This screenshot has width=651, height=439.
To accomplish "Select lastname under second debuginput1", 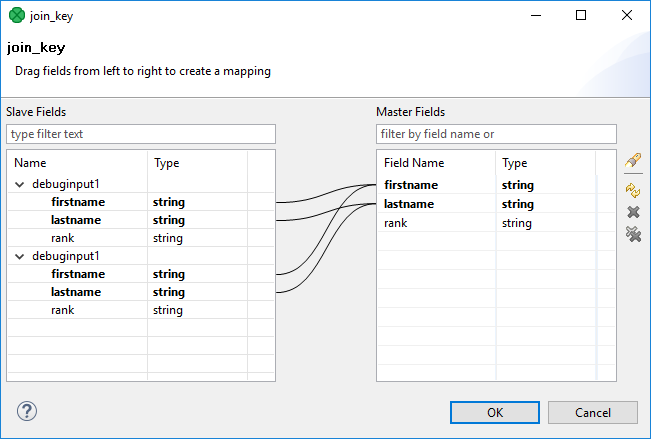I will coord(77,292).
